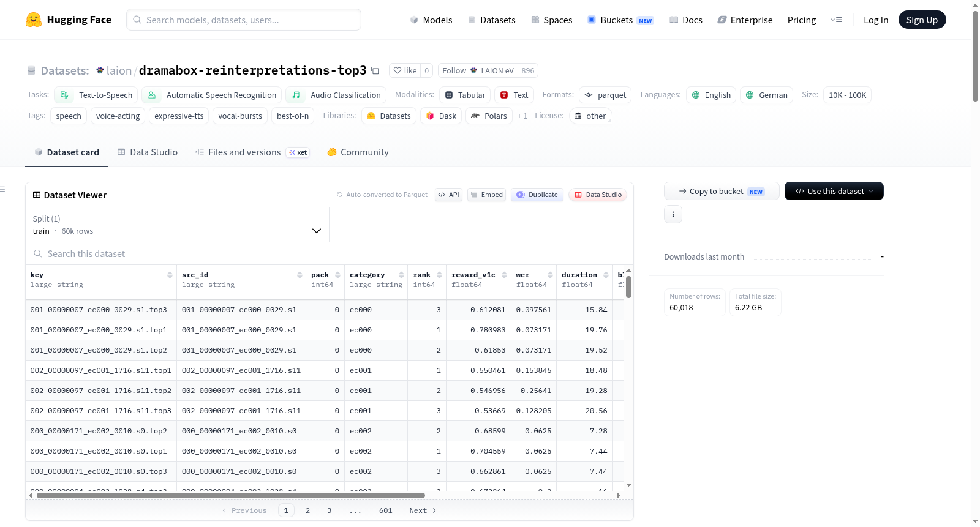Open the Docs page
Image resolution: width=980 pixels, height=527 pixels.
(685, 20)
